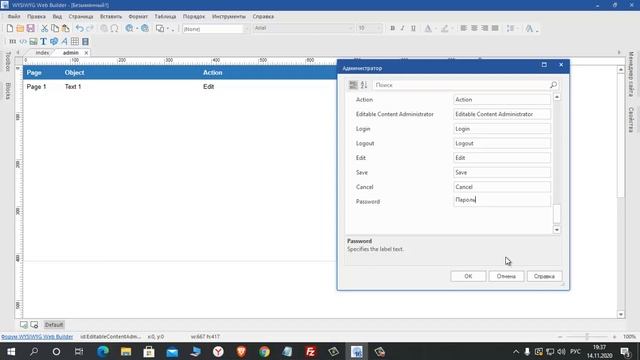Open the Форум WYSIWYG Web Builder link
Image resolution: width=640 pixels, height=360 pixels.
coord(37,337)
